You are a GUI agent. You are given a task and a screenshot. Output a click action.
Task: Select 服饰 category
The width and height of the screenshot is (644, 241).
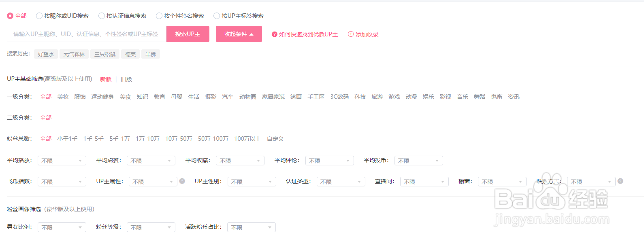click(80, 97)
